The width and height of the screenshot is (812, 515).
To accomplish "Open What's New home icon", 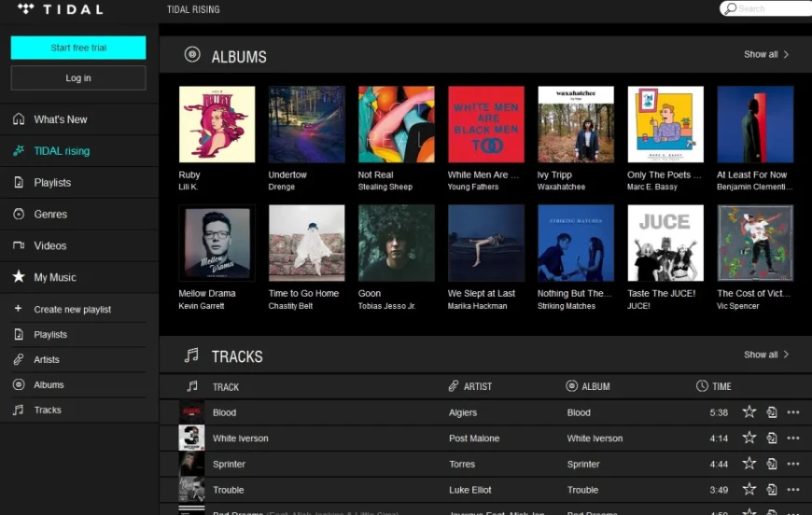I will [x=19, y=119].
